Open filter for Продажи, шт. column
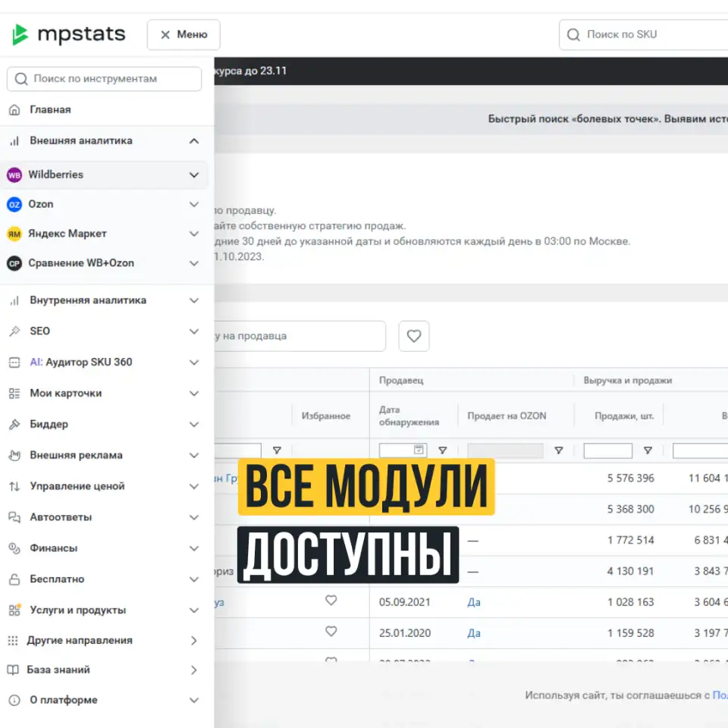Screen dimensions: 728x728 (648, 450)
